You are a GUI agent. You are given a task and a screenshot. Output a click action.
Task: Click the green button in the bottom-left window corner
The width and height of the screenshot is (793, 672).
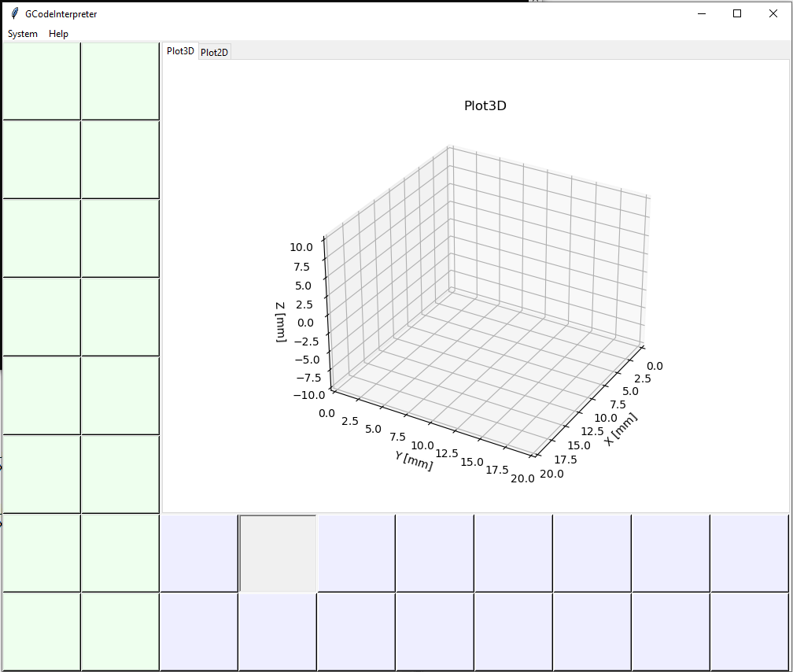(x=42, y=631)
